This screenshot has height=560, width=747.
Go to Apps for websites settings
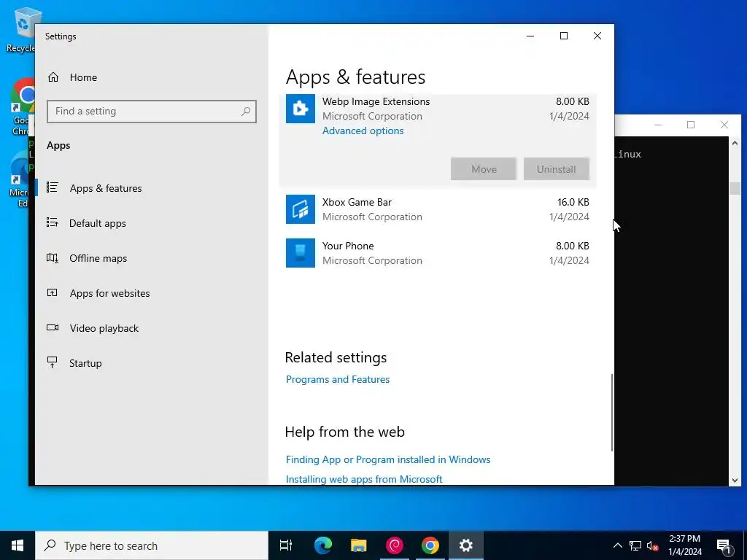click(x=109, y=293)
